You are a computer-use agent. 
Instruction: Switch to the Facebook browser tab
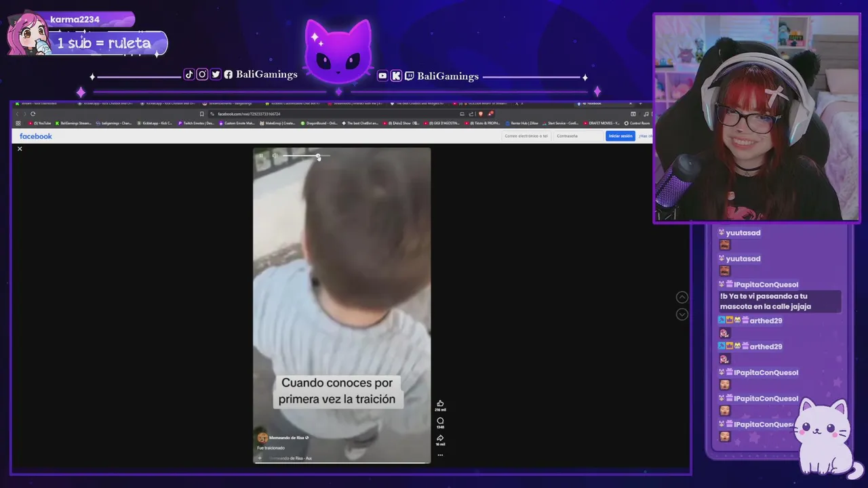[x=606, y=104]
